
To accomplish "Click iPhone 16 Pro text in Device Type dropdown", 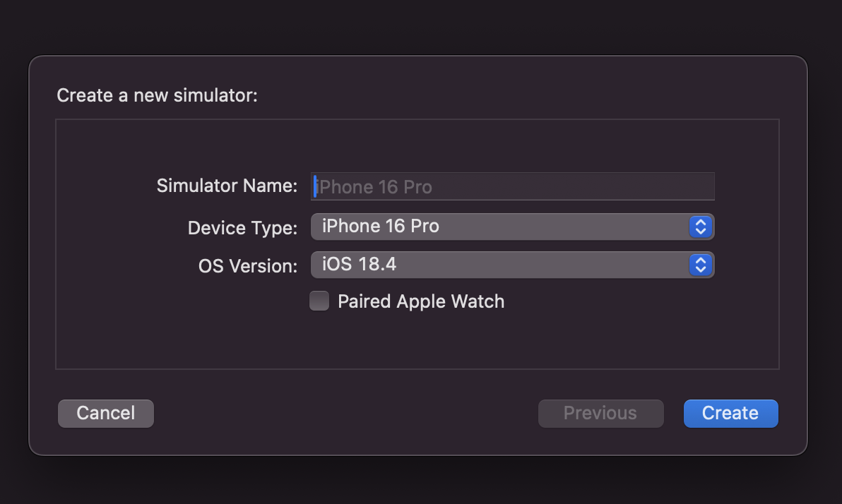I will (x=380, y=226).
